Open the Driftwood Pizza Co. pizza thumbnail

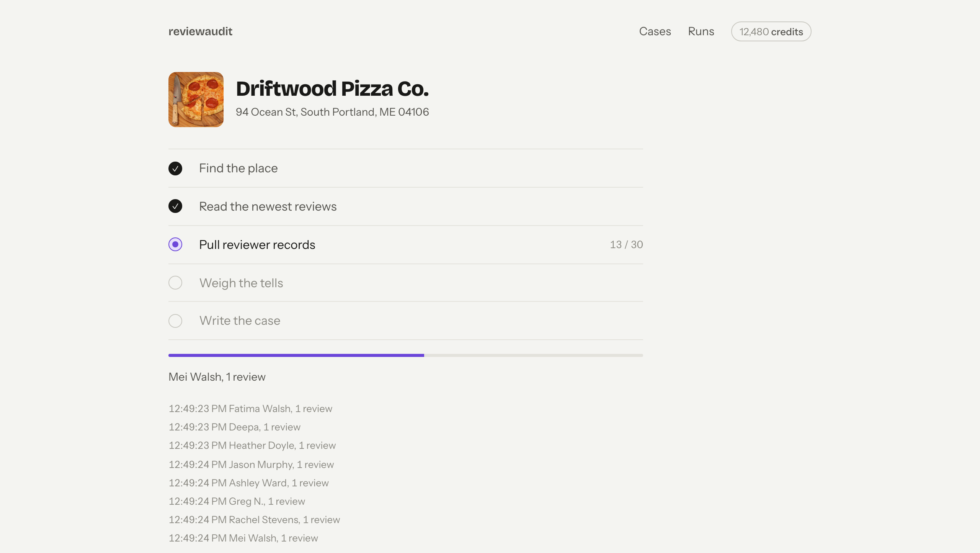pyautogui.click(x=196, y=100)
